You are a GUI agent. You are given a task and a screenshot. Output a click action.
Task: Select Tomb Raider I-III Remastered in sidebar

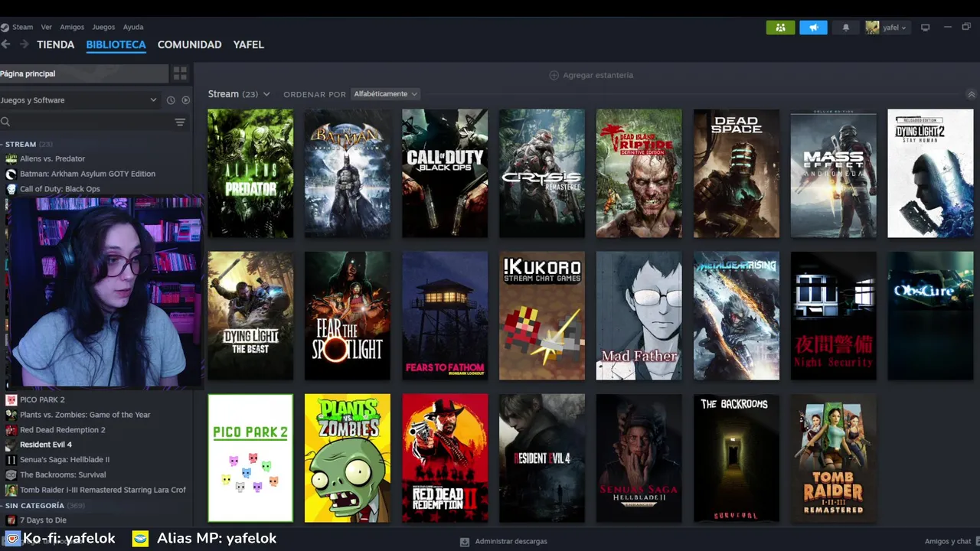pyautogui.click(x=103, y=490)
